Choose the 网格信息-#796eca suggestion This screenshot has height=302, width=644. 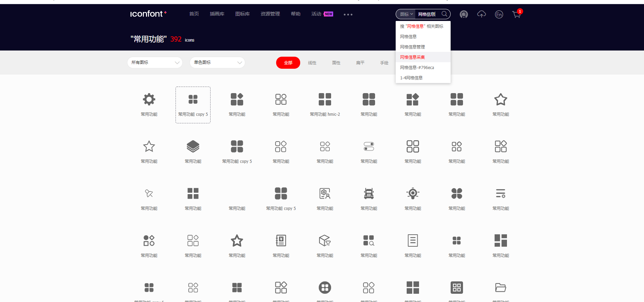423,67
